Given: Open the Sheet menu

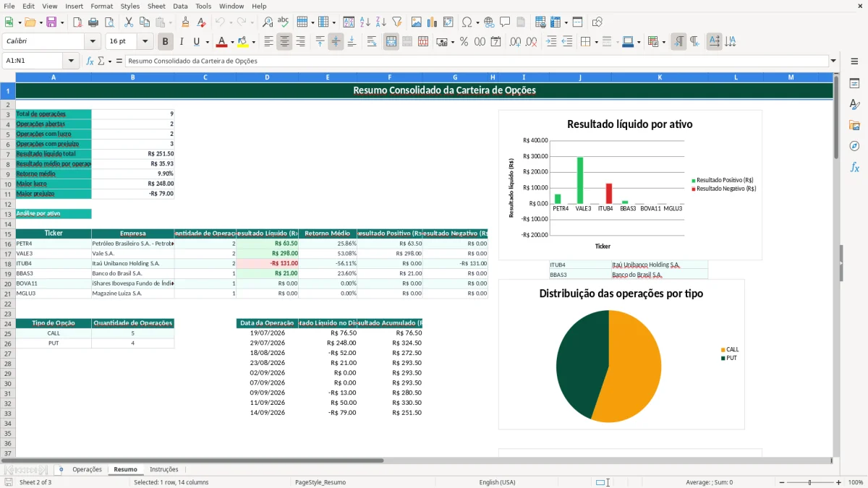Looking at the screenshot, I should point(156,6).
